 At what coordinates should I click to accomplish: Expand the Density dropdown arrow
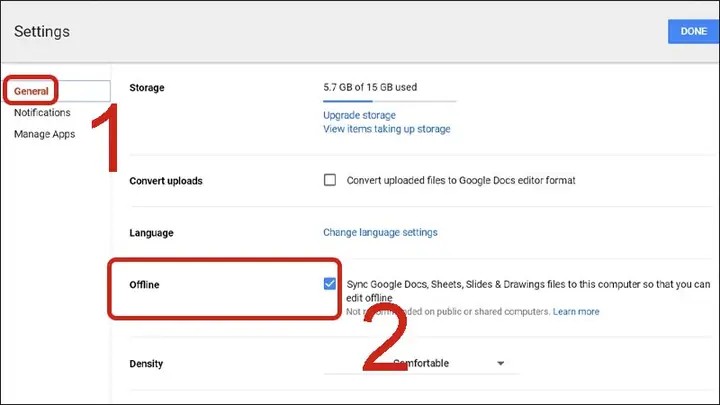(x=501, y=363)
